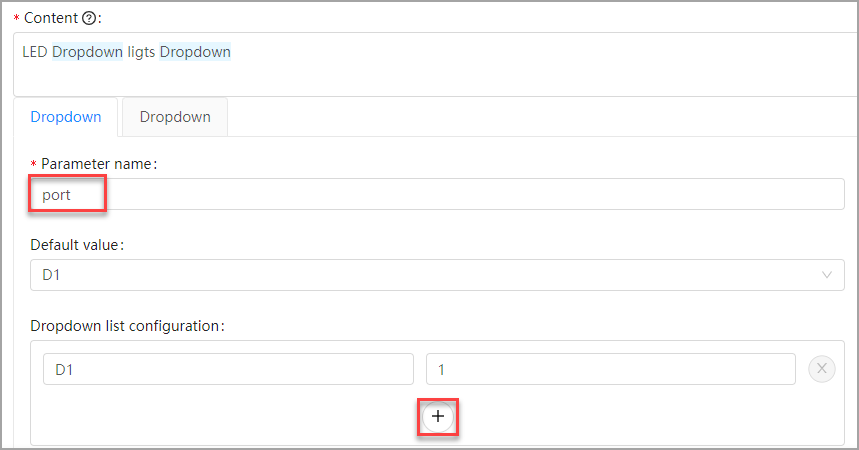Click the red asterisk beside Parameter name

34,164
